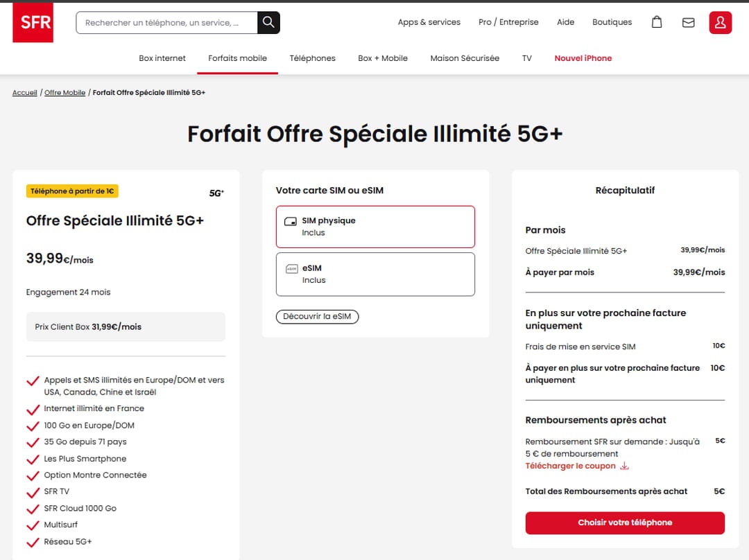Follow the Télécharger le coupon link
This screenshot has height=560, width=749.
(x=570, y=466)
